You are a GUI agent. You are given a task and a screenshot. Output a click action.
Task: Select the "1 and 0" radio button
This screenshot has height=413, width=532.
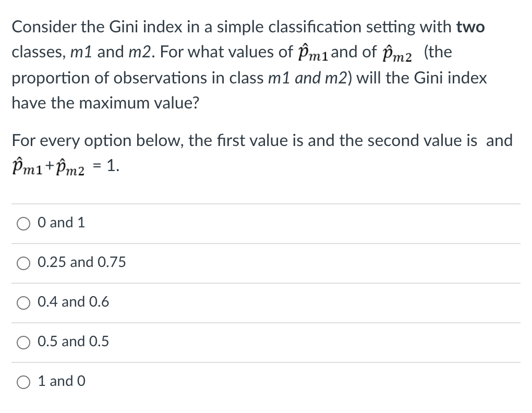23,382
